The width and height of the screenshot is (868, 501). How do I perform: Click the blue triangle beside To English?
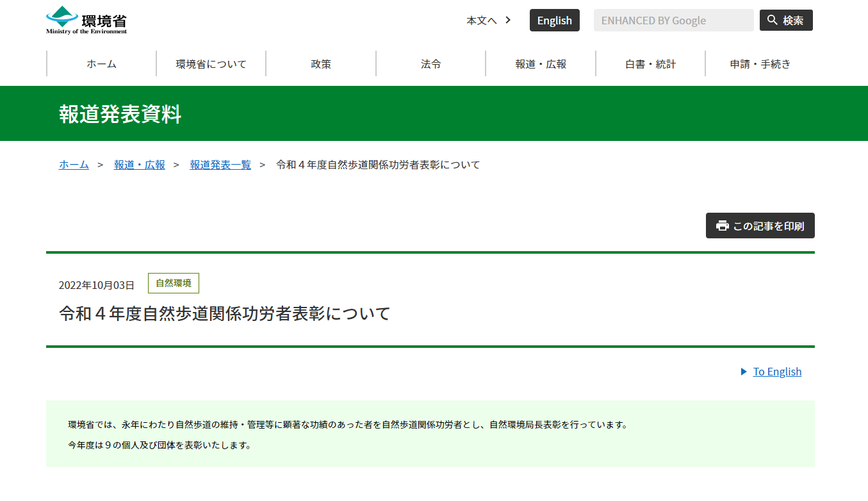(x=744, y=372)
